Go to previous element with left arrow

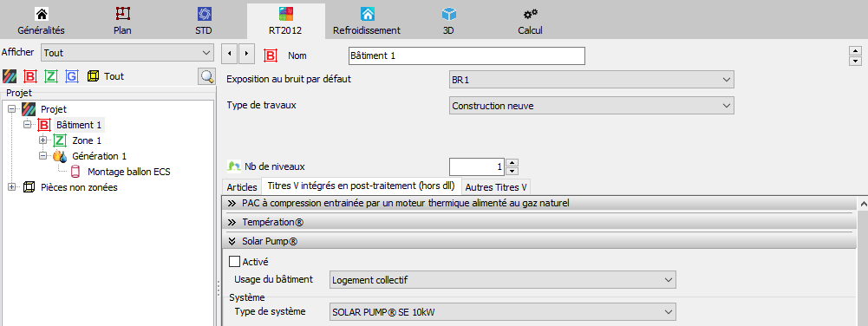pyautogui.click(x=230, y=55)
